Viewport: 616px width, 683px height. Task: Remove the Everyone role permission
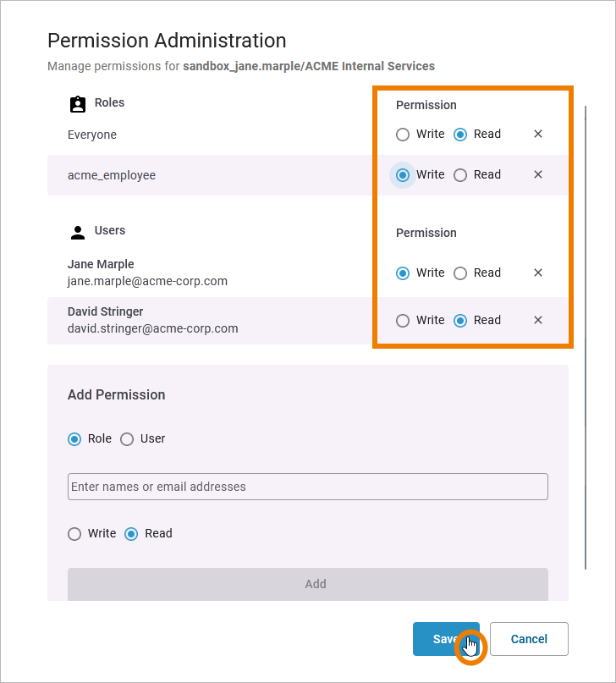(x=538, y=134)
